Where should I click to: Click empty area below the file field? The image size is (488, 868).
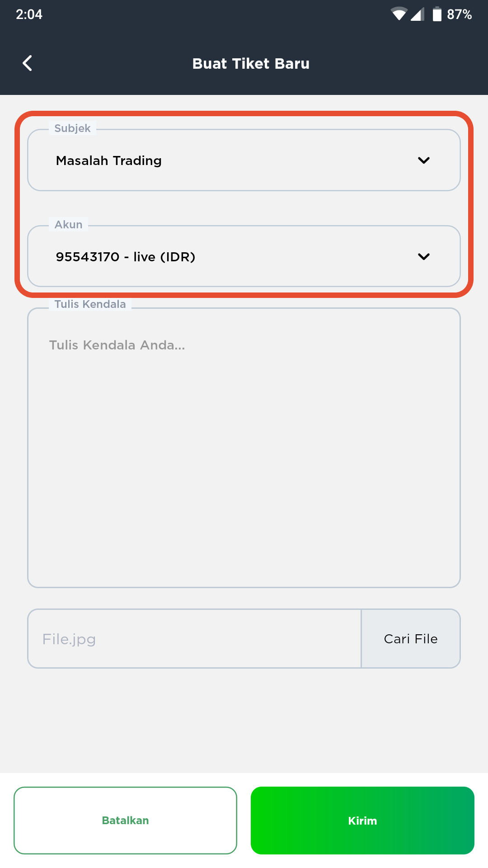(244, 719)
